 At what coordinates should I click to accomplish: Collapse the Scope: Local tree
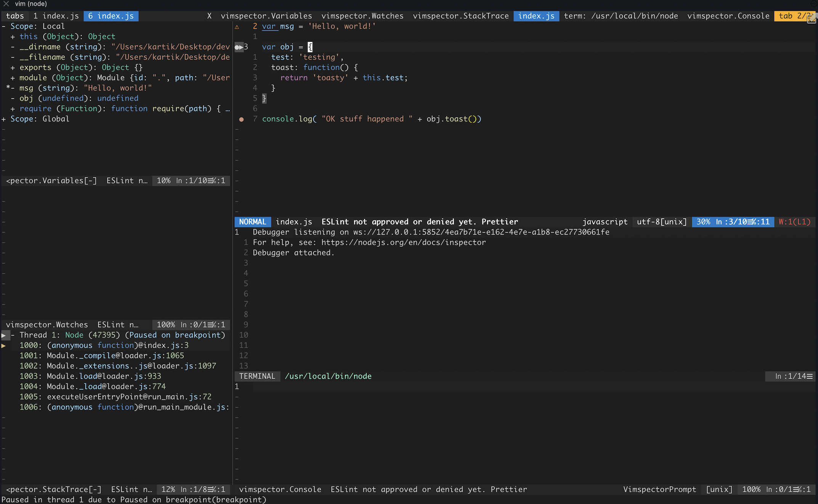coord(4,26)
